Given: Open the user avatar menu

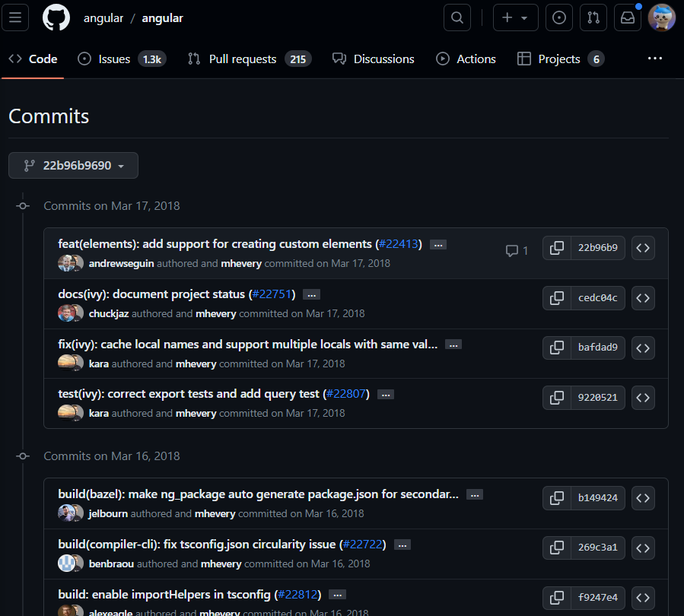Looking at the screenshot, I should tap(661, 17).
